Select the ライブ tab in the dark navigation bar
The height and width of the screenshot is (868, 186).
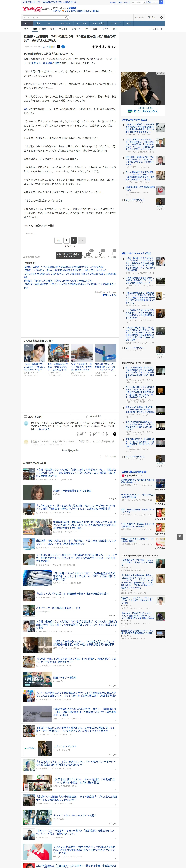(x=49, y=24)
